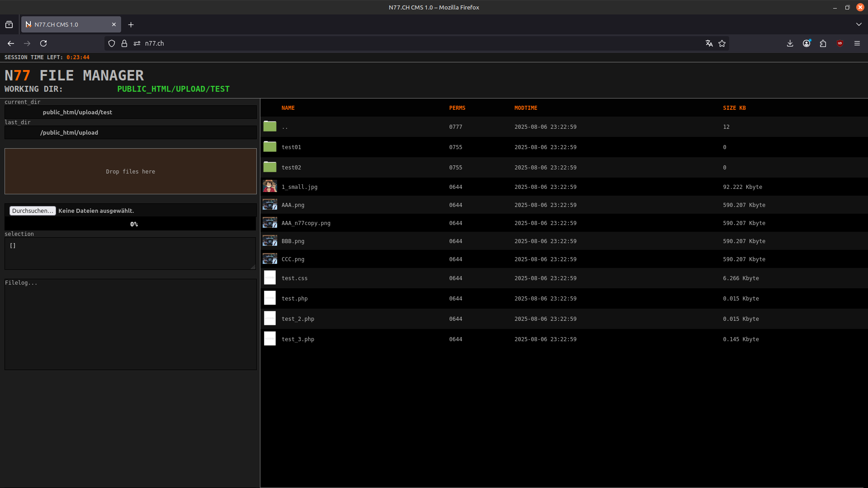868x488 pixels.
Task: Bookmark this page with star icon
Action: click(x=722, y=43)
